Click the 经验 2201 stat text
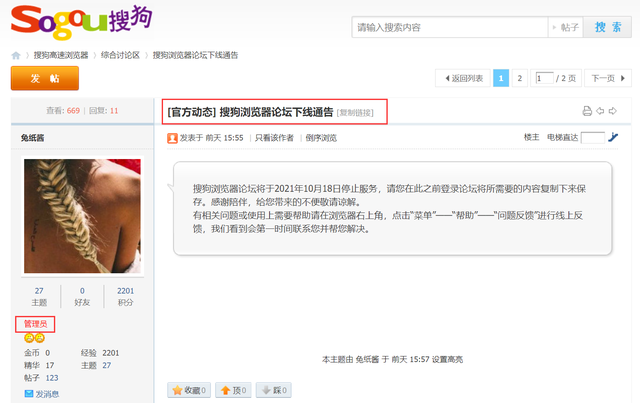 (x=100, y=353)
